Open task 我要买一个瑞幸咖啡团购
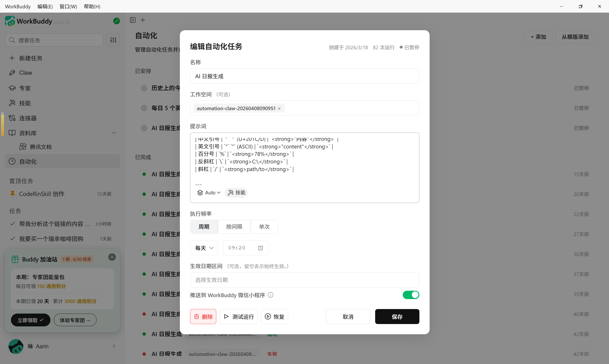This screenshot has width=609, height=364. click(62, 239)
